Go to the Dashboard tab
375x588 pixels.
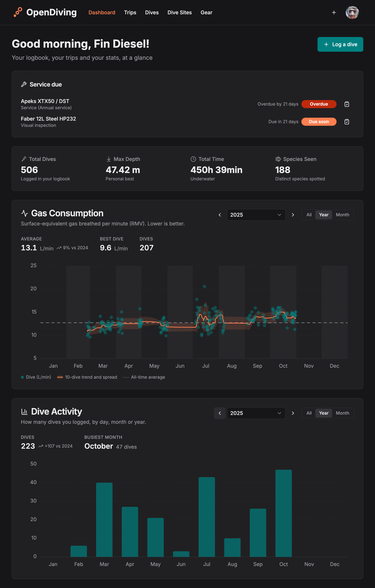tap(102, 12)
